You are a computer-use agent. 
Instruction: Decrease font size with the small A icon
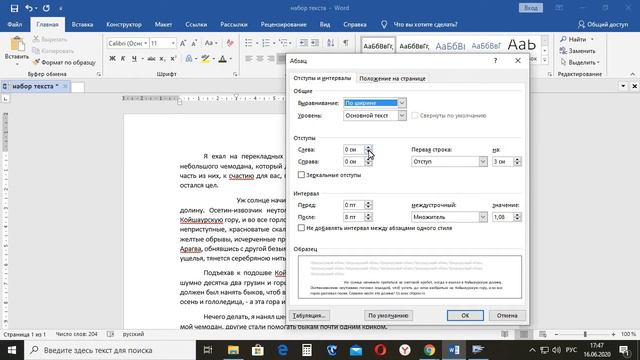pyautogui.click(x=194, y=43)
